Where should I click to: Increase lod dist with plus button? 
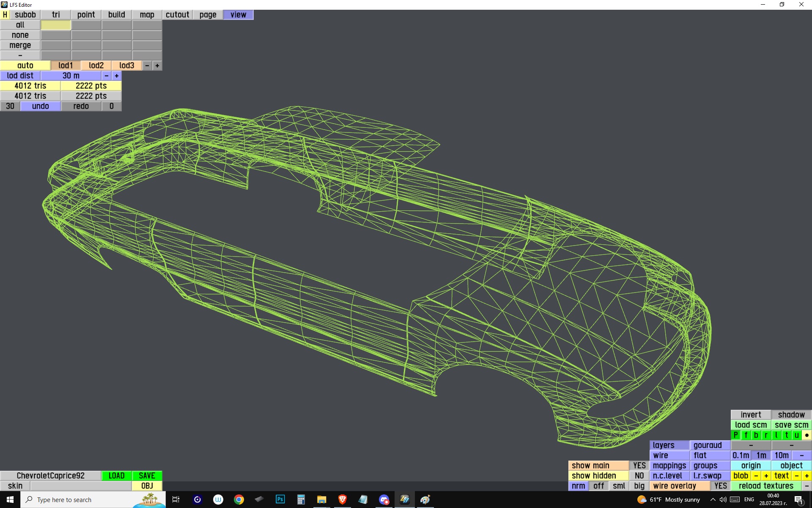[116, 75]
